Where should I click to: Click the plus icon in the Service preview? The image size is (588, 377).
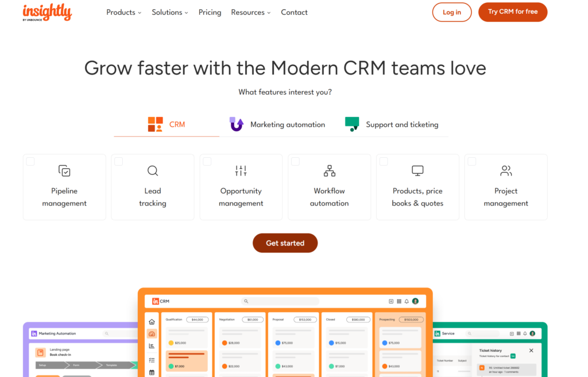point(512,333)
